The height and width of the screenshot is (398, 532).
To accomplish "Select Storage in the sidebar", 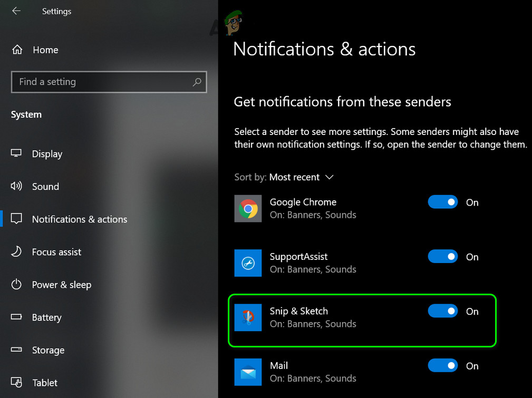I will pyautogui.click(x=48, y=350).
